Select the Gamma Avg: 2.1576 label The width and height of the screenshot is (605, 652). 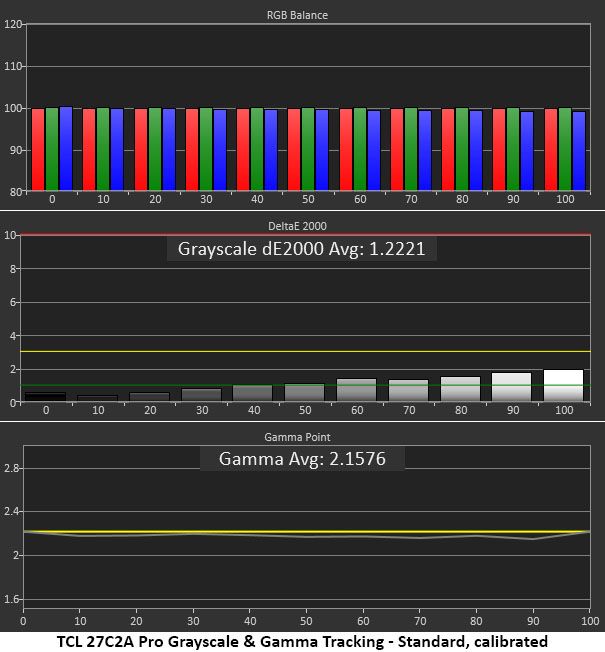302,459
